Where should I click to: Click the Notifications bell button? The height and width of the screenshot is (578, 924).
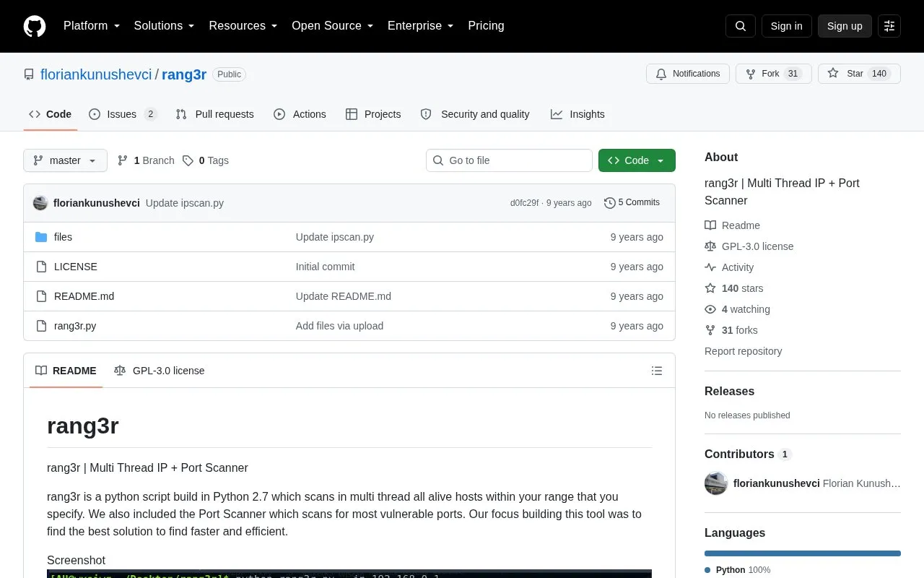pos(688,74)
